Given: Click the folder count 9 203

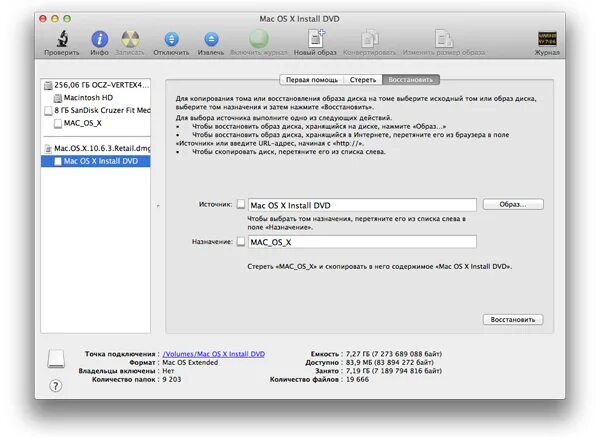Looking at the screenshot, I should coord(172,379).
